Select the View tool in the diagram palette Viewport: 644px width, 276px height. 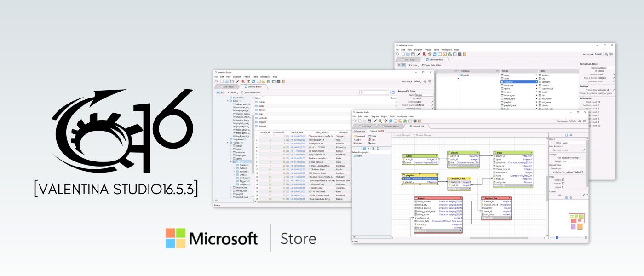coord(372,144)
